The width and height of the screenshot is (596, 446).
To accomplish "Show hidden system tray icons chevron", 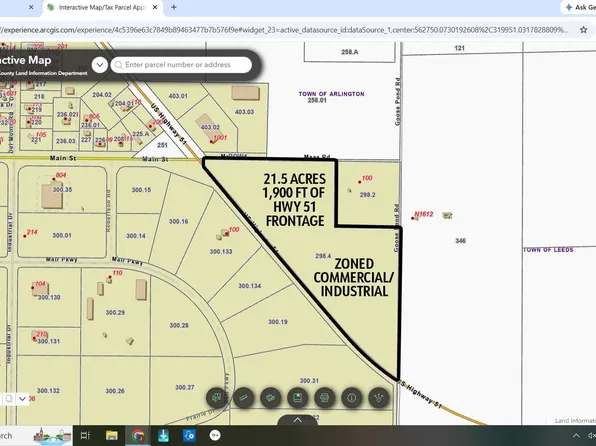I will 576,436.
